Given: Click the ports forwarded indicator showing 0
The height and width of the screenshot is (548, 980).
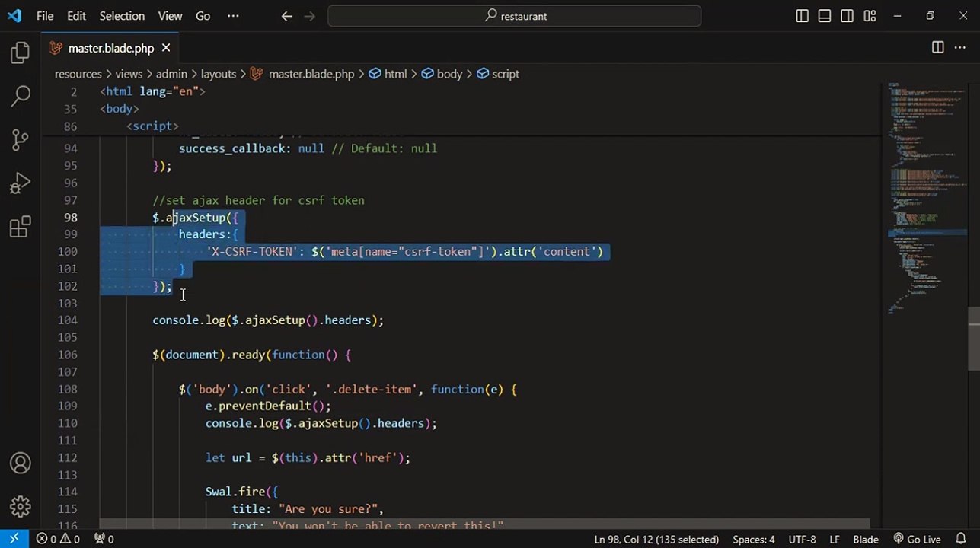Looking at the screenshot, I should click(104, 539).
